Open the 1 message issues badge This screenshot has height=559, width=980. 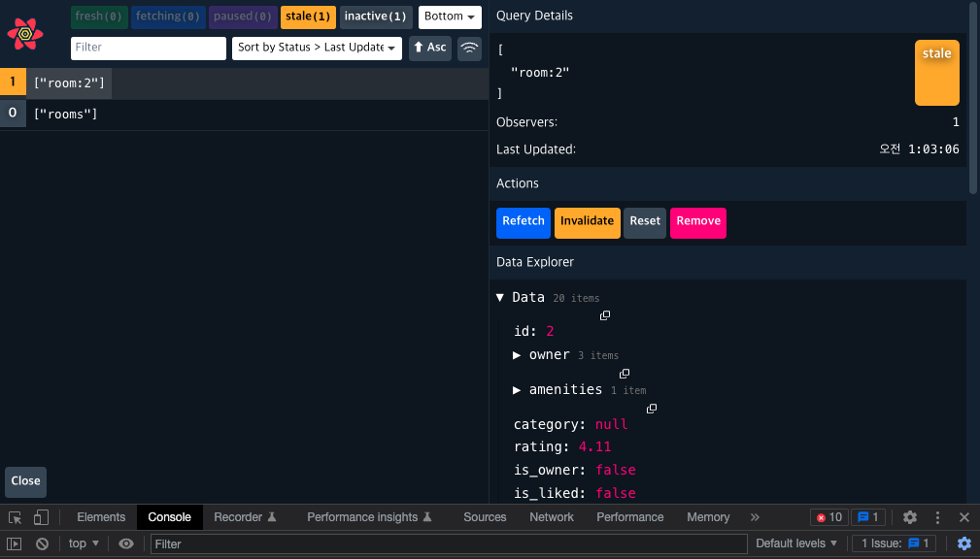[868, 517]
